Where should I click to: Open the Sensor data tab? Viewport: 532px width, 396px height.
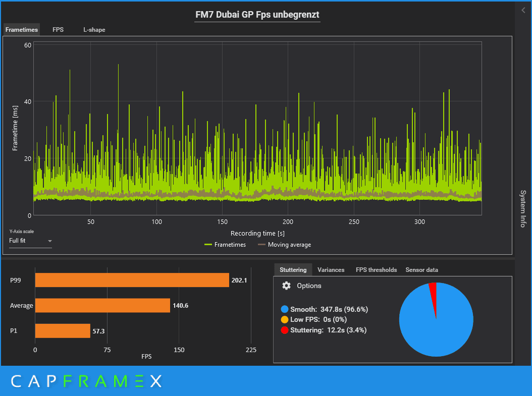click(x=422, y=270)
